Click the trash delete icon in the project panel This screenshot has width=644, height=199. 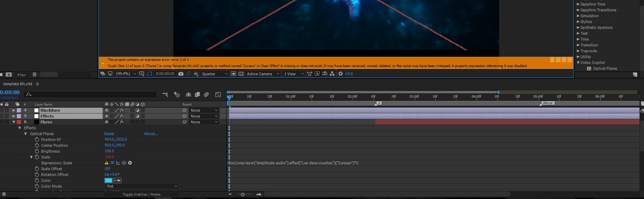coord(34,74)
